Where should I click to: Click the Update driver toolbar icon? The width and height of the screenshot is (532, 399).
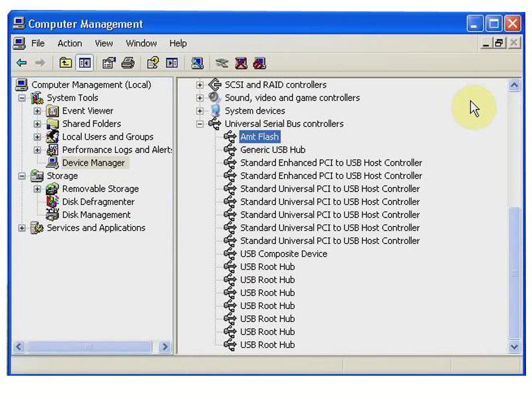[221, 63]
